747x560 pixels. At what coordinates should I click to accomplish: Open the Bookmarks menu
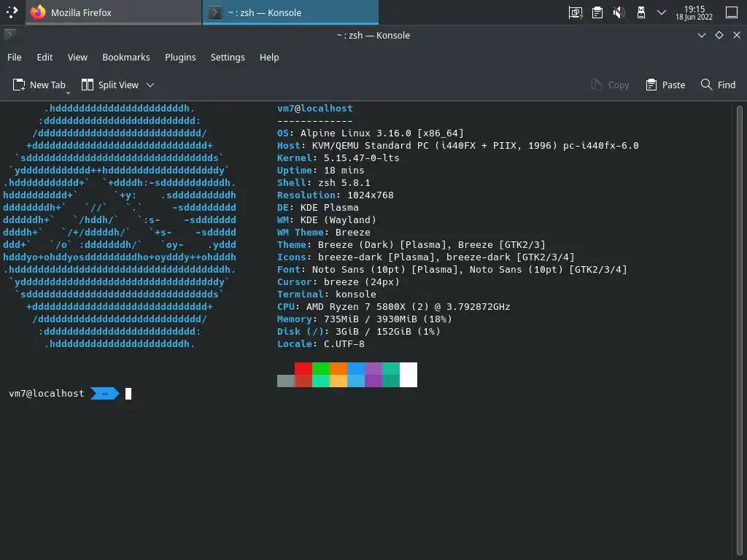[x=125, y=57]
